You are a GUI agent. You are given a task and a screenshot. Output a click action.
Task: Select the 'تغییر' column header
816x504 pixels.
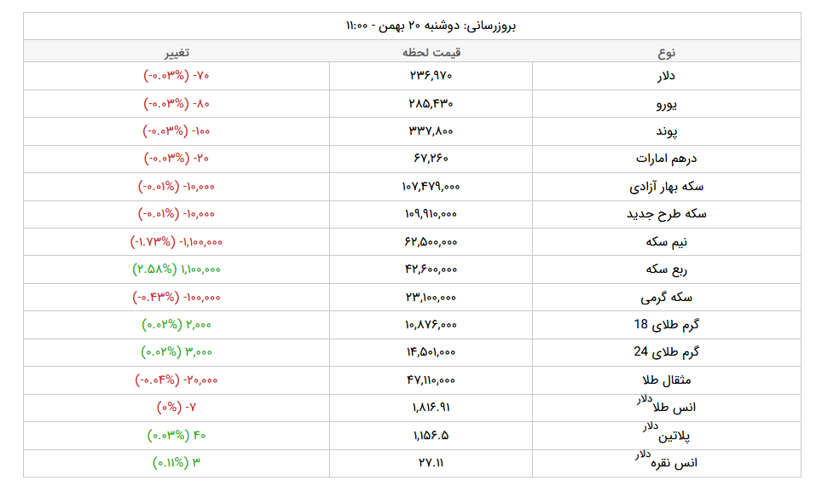click(x=177, y=52)
